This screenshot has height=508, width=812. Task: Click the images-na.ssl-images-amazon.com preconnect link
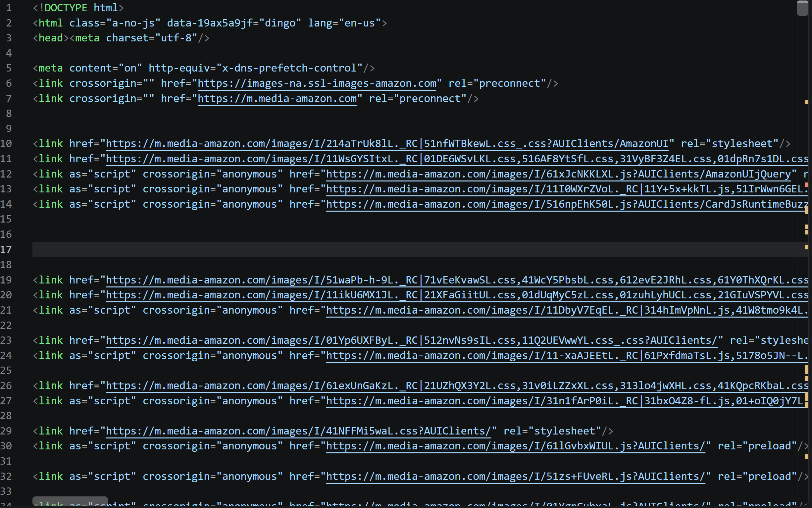pyautogui.click(x=317, y=83)
